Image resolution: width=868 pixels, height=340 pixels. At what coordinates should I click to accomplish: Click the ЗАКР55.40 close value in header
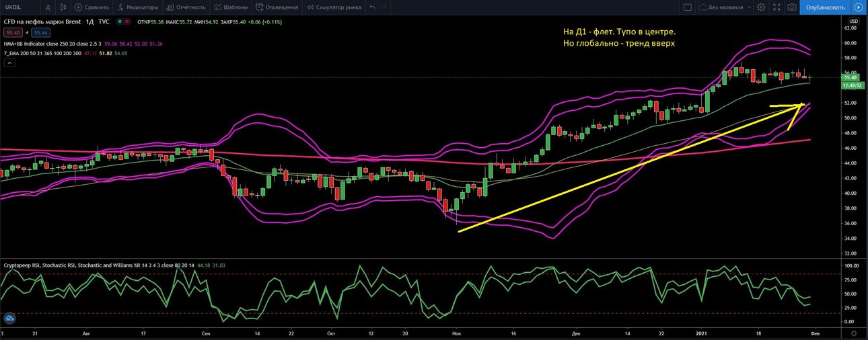[x=235, y=22]
